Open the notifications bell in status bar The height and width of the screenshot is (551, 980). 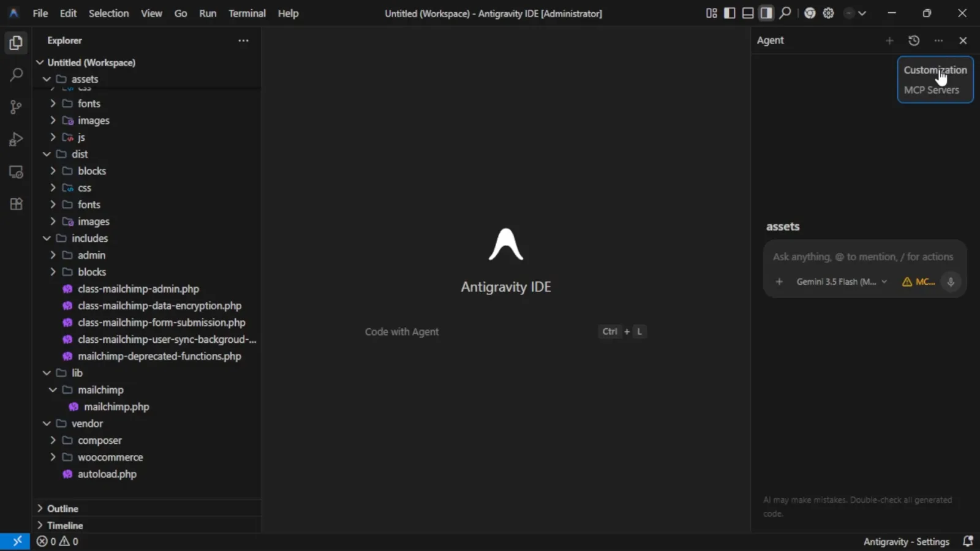[968, 541]
